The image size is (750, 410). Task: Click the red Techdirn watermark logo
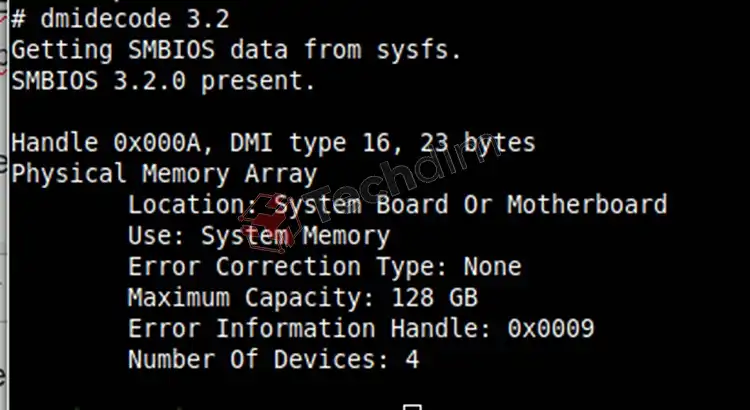270,222
